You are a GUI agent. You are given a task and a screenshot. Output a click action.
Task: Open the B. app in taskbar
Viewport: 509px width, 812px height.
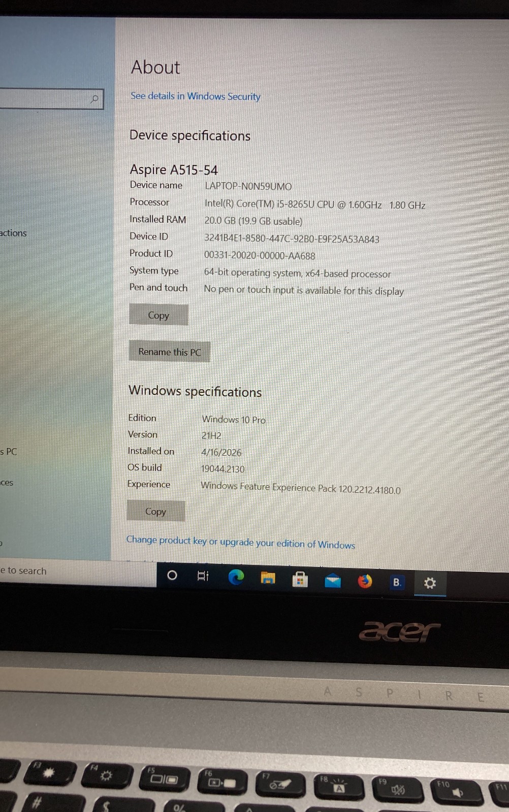397,582
